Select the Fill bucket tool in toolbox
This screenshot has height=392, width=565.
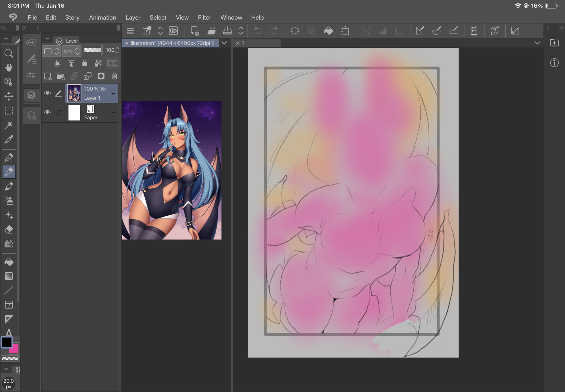tap(9, 262)
